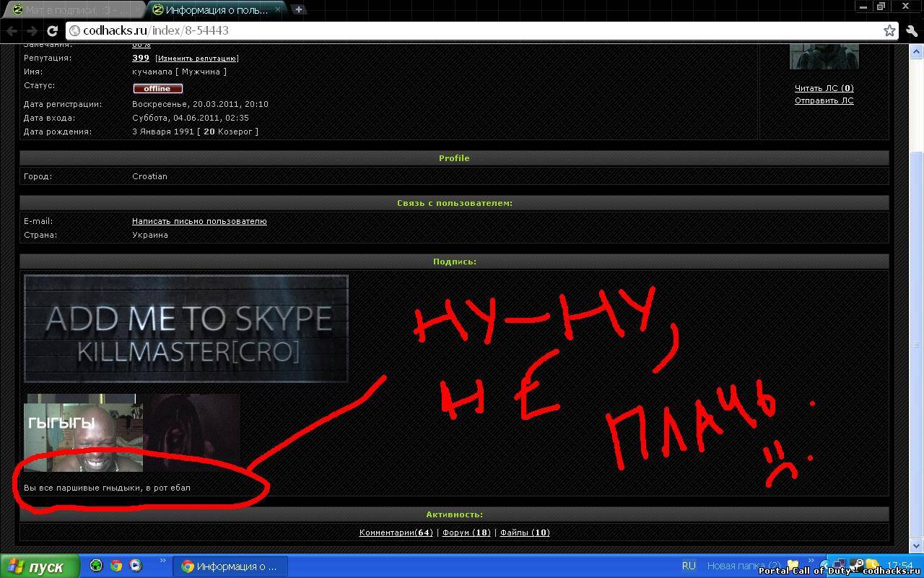Open the Chrome wrench menu

tap(911, 31)
